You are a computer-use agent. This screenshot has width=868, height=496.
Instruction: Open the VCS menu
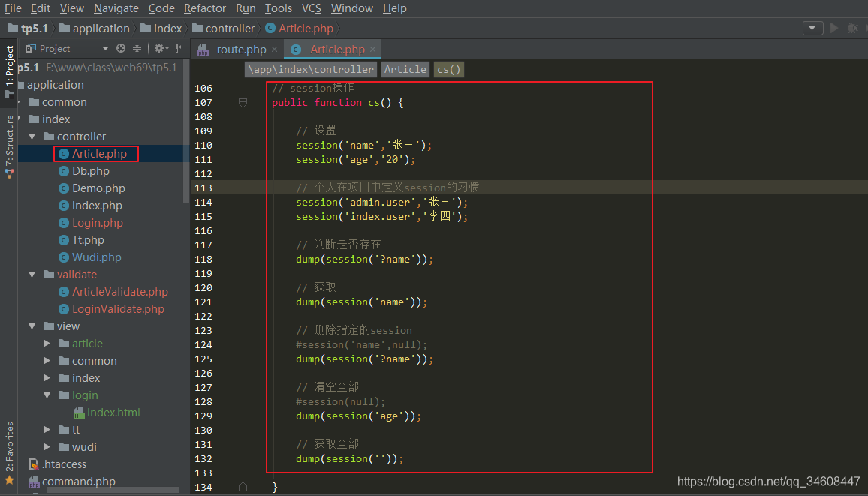click(312, 8)
